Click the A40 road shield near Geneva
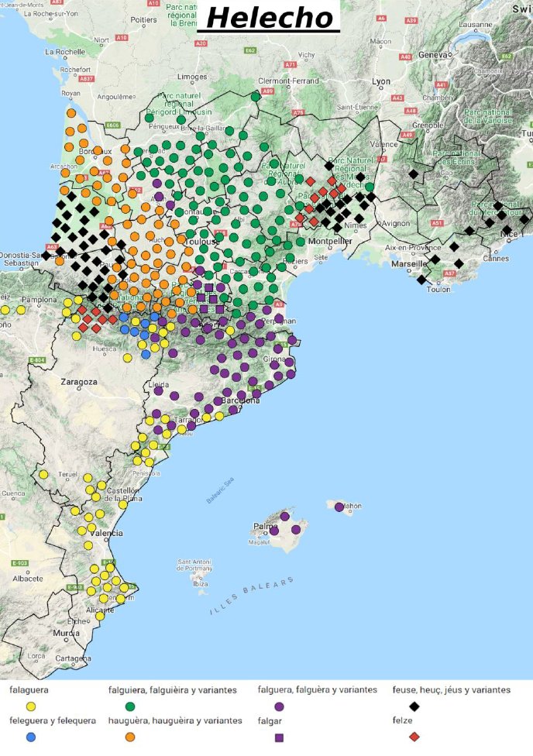This screenshot has width=533, height=756. [406, 57]
